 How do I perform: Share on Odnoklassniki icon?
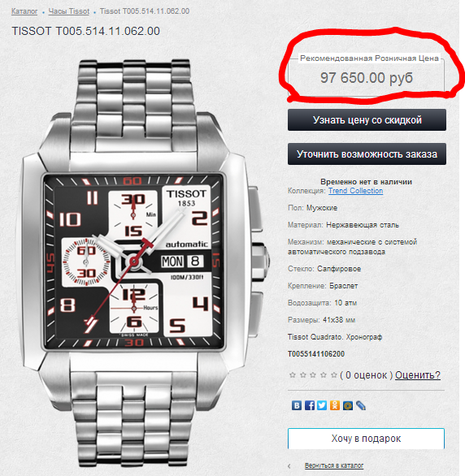point(335,405)
